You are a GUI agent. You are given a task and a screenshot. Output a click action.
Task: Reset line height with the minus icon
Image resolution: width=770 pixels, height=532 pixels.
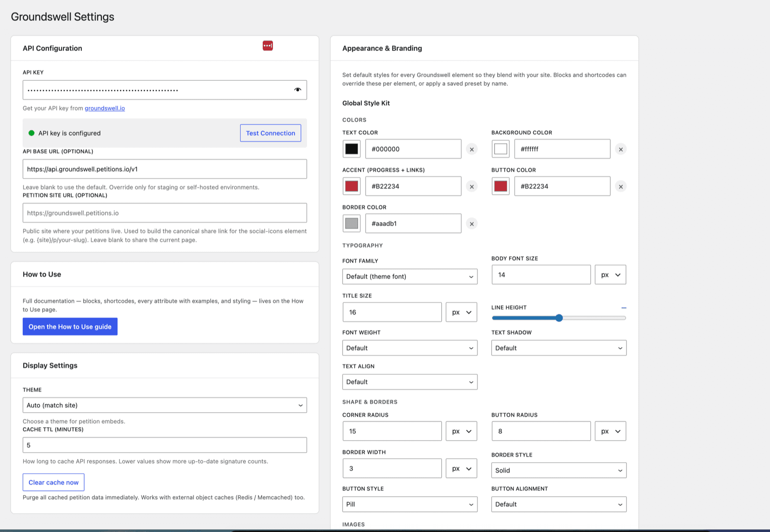pyautogui.click(x=624, y=307)
